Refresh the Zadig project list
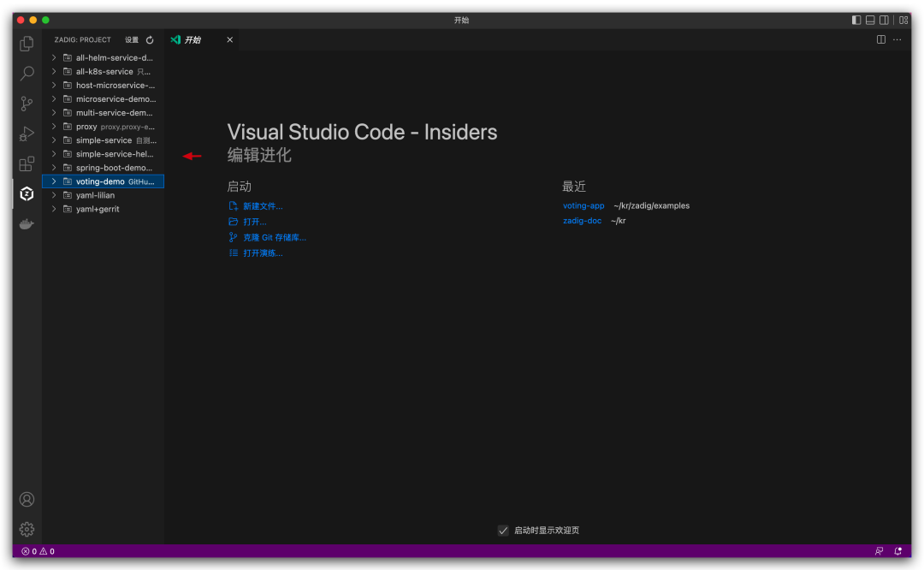This screenshot has height=570, width=924. (149, 39)
